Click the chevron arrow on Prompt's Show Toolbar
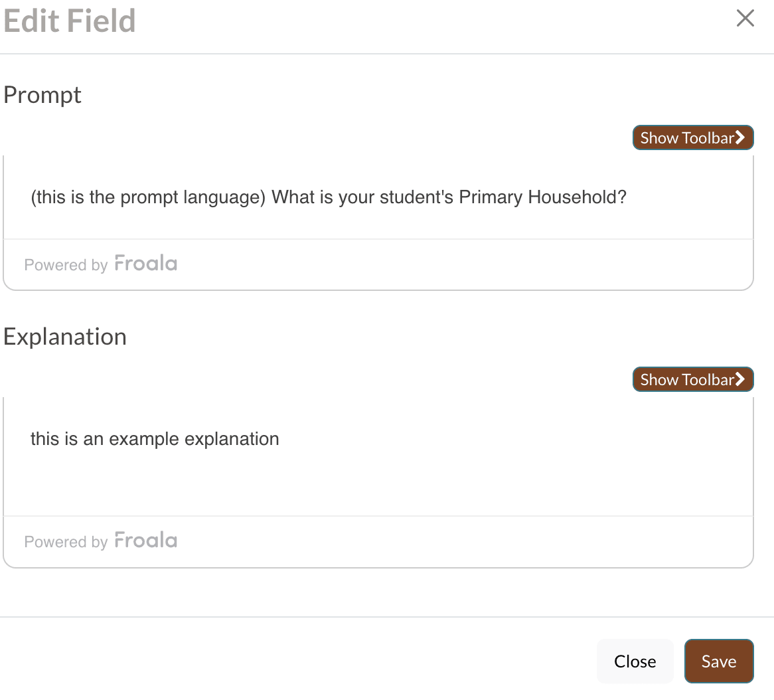The width and height of the screenshot is (774, 700). pyautogui.click(x=740, y=137)
